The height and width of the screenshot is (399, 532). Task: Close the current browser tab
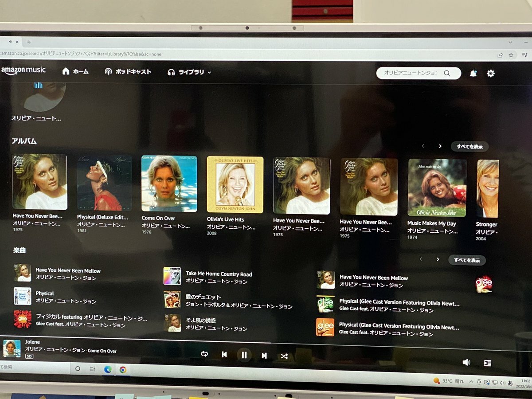point(17,42)
